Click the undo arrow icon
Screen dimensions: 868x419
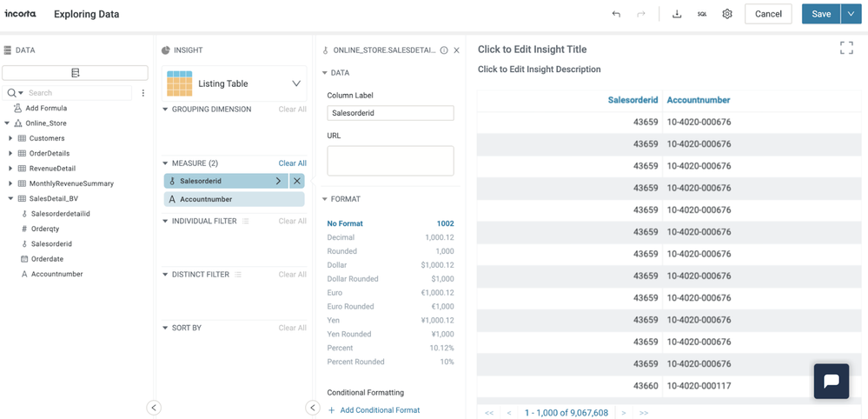[x=616, y=14]
